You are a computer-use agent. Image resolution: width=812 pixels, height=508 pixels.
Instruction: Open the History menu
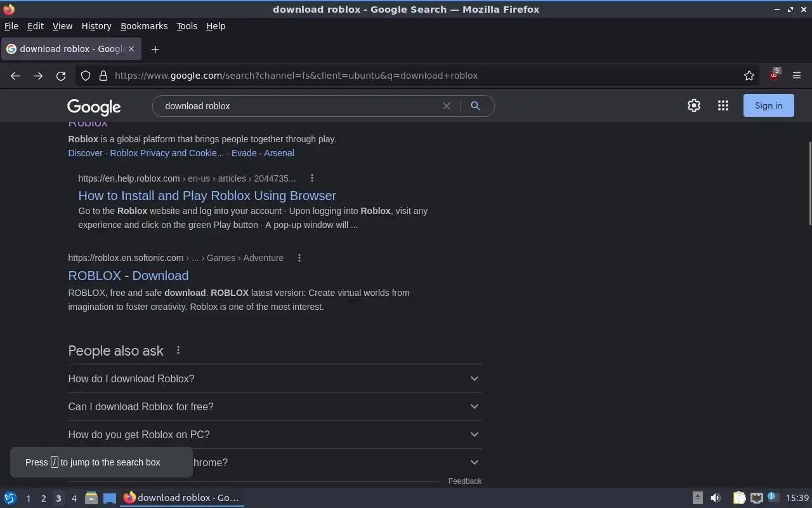click(96, 26)
